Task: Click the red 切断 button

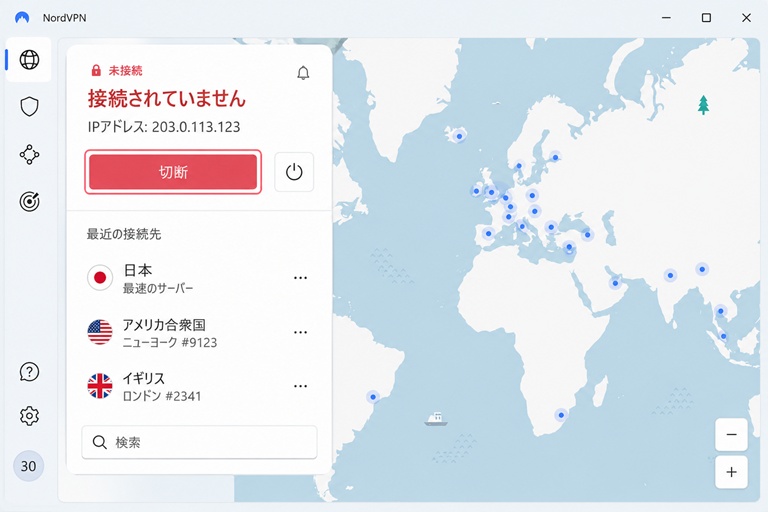Action: (x=173, y=172)
